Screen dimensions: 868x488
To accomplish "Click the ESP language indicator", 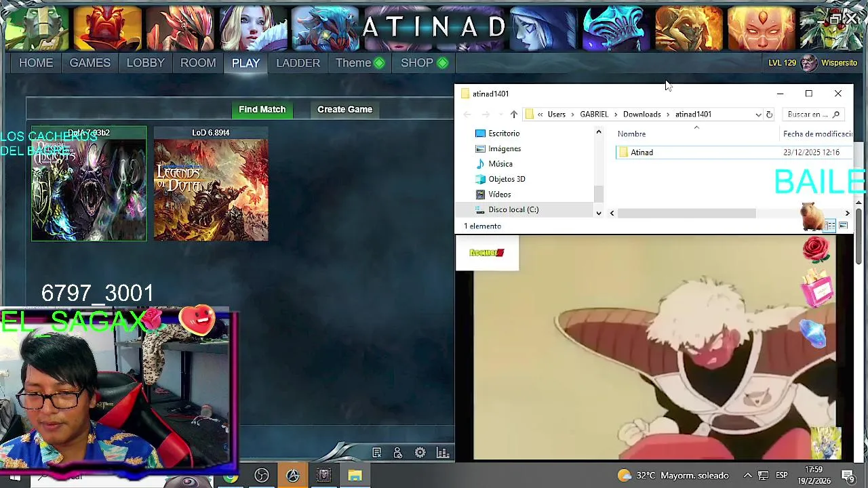I will 781,476.
